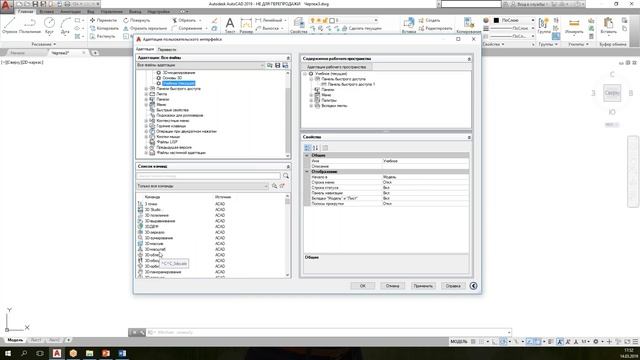Click the create new command star icon

pyautogui.click(x=282, y=186)
